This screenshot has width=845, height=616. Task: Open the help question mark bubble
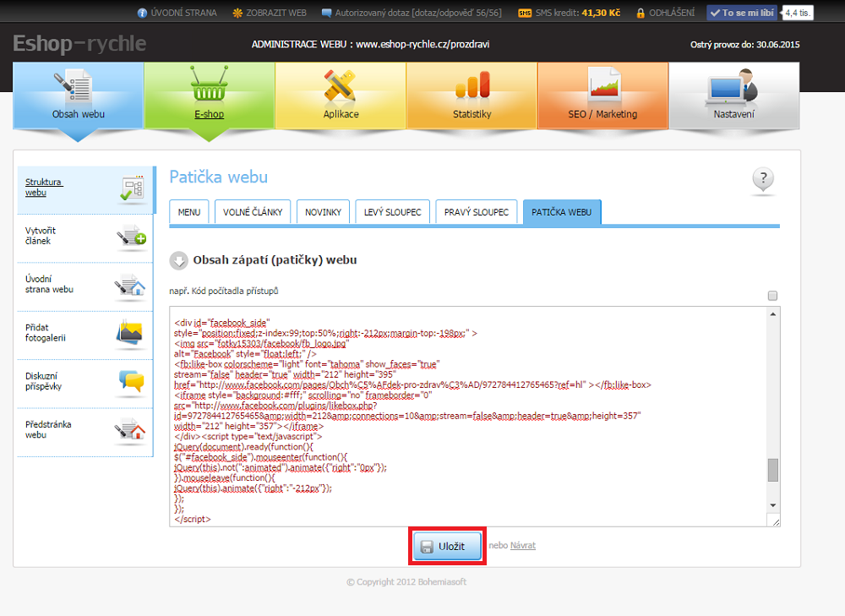pyautogui.click(x=763, y=179)
